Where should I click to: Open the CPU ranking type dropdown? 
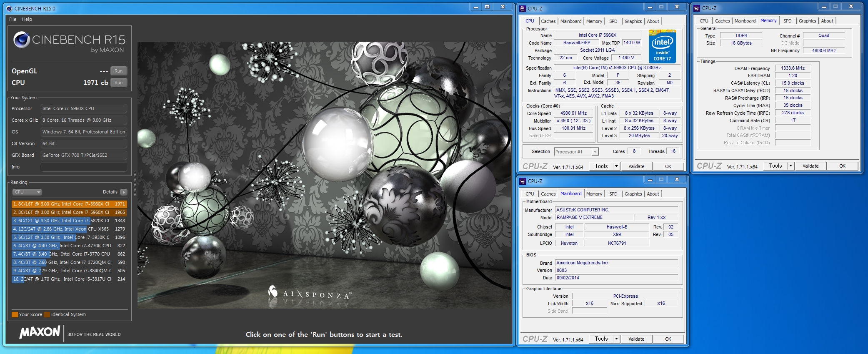27,192
